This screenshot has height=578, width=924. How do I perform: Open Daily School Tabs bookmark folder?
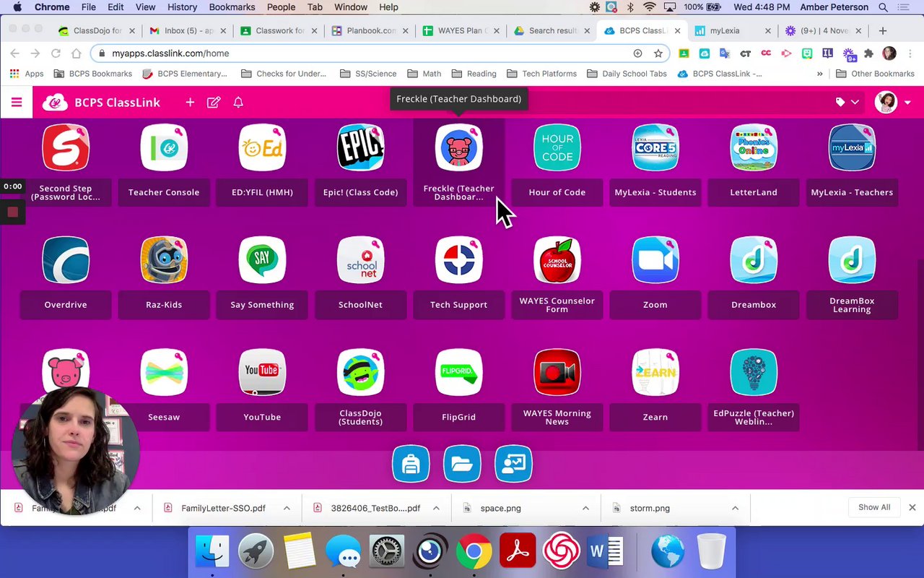tap(627, 74)
